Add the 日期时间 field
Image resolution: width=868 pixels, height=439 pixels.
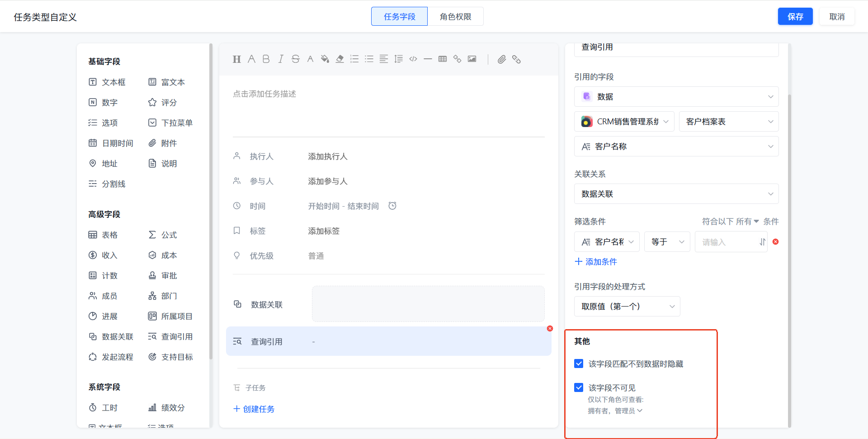[111, 143]
